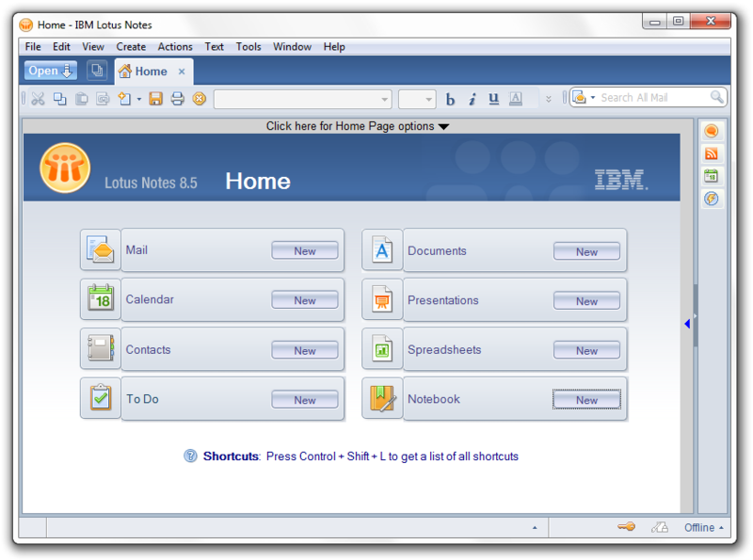Click the blue sidebar collapse arrow
This screenshot has height=560, width=753.
click(687, 324)
